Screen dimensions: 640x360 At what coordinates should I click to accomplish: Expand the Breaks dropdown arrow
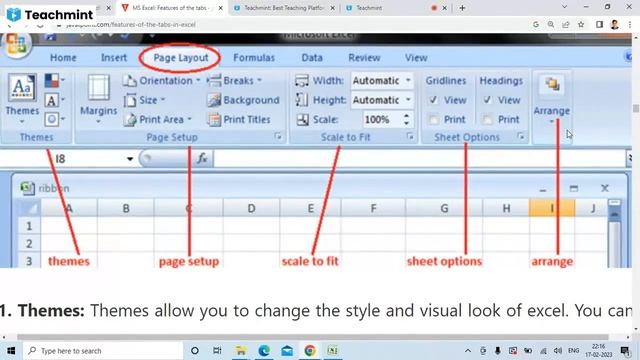point(260,80)
